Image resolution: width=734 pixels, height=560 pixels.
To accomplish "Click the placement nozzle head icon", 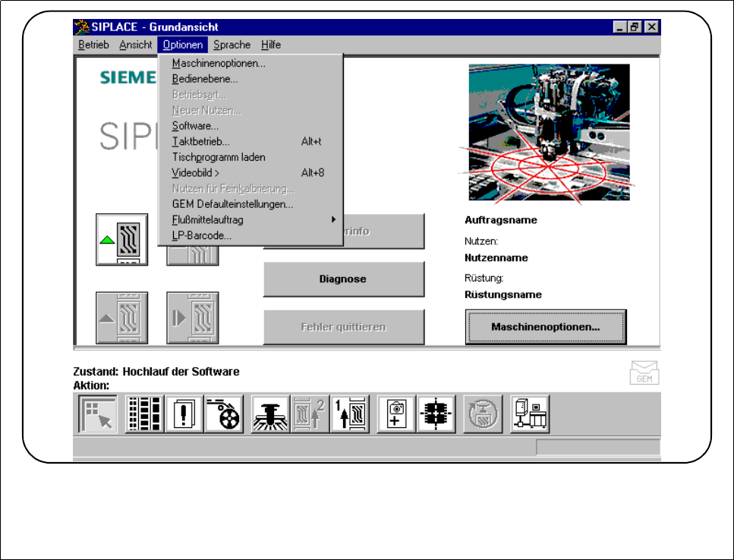I will [x=270, y=414].
